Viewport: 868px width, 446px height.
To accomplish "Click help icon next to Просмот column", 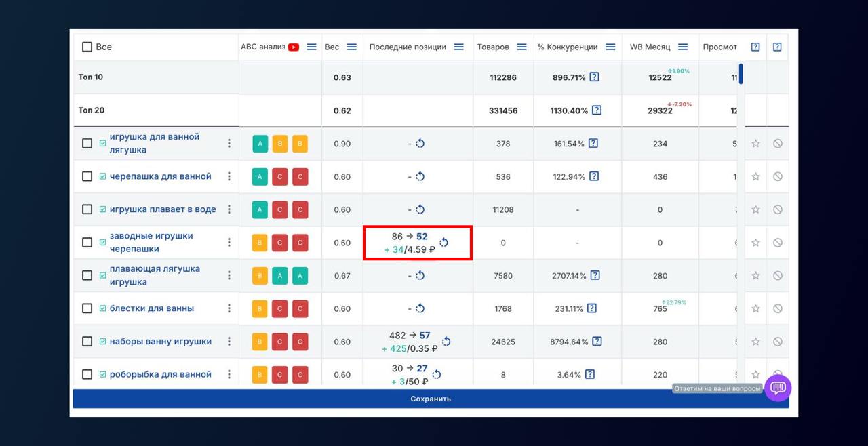I will [755, 47].
